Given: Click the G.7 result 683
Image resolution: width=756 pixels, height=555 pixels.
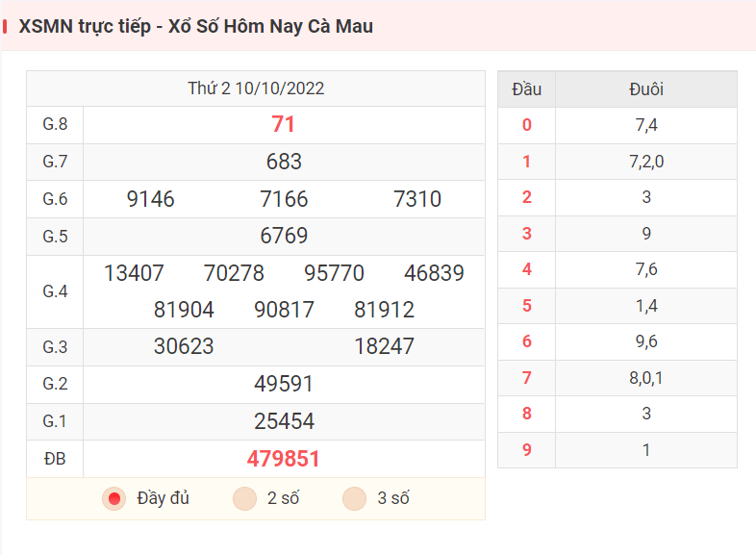Looking at the screenshot, I should tap(284, 162).
